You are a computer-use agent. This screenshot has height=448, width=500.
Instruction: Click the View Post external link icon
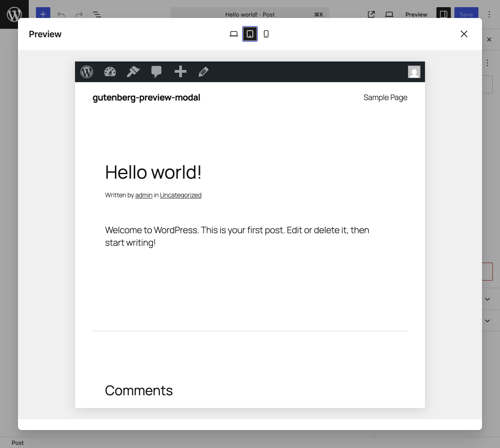pyautogui.click(x=371, y=14)
